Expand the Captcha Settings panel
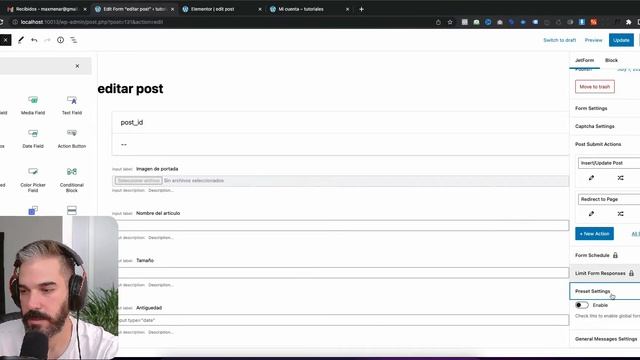Image resolution: width=640 pixels, height=360 pixels. (x=604, y=127)
